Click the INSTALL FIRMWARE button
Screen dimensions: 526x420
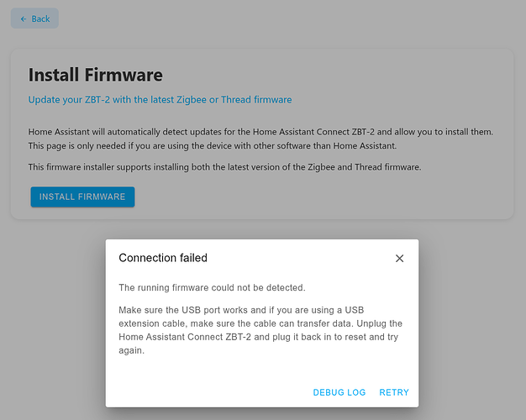coord(82,197)
